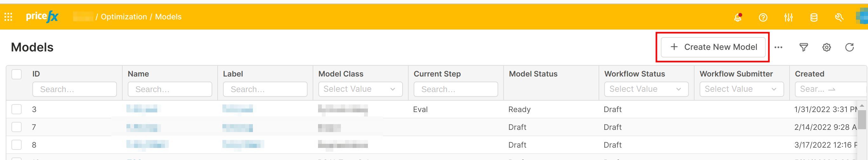Select the checkbox for model ID 3
Viewport: 868px width, 160px height.
point(17,109)
